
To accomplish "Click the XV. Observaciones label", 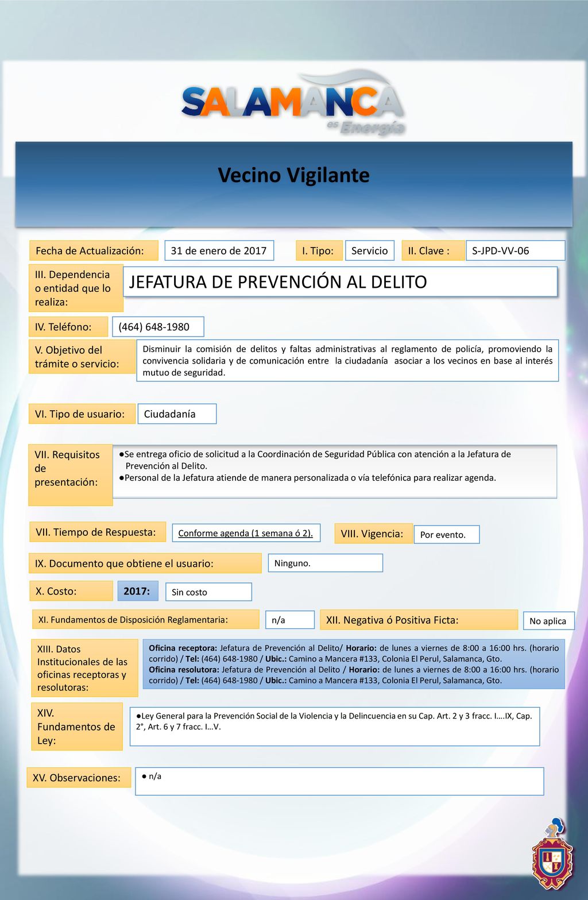I will (79, 778).
